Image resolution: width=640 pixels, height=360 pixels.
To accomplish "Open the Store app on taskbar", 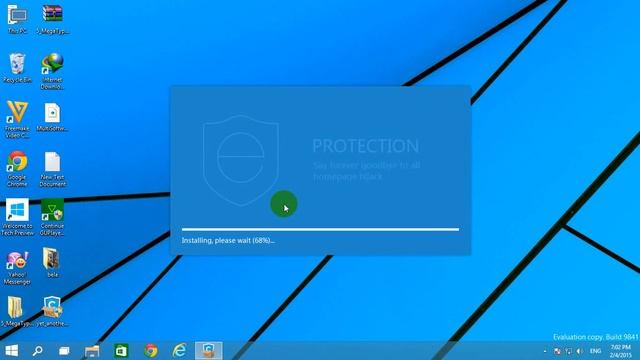I will click(121, 351).
